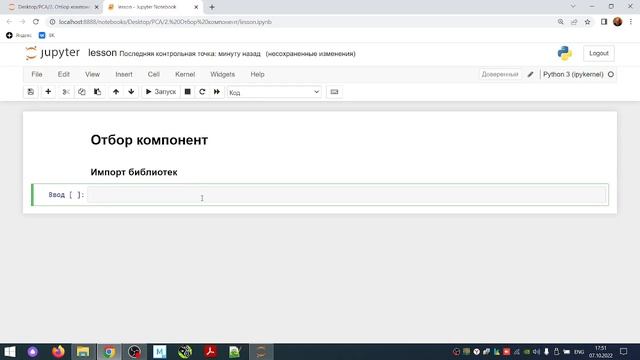Open the View menu
Image resolution: width=640 pixels, height=360 pixels.
click(92, 74)
